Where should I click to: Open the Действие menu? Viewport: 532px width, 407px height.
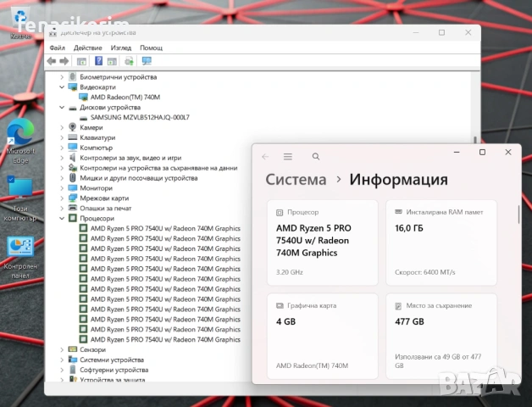tap(88, 47)
